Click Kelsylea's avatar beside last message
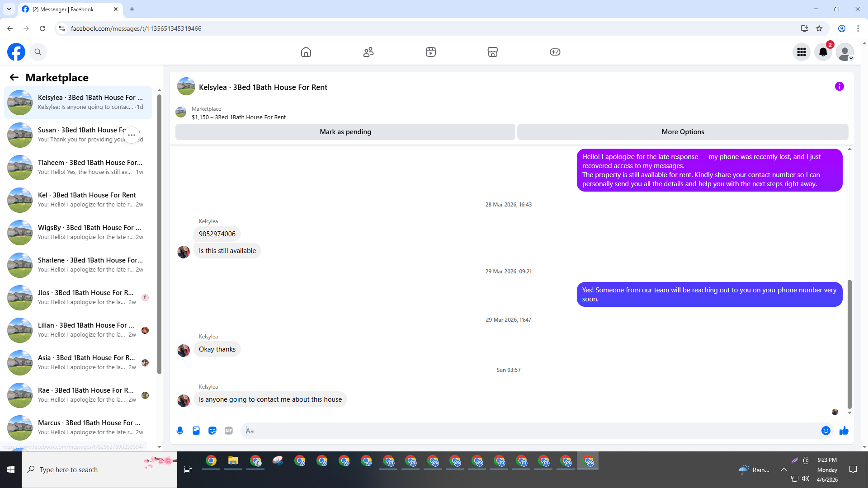This screenshot has width=868, height=488. coord(184,400)
